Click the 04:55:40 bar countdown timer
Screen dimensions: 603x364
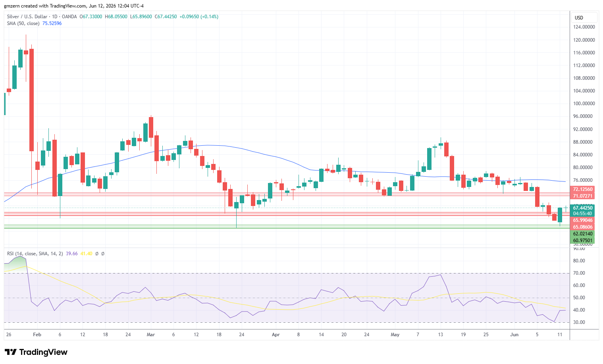(x=583, y=214)
